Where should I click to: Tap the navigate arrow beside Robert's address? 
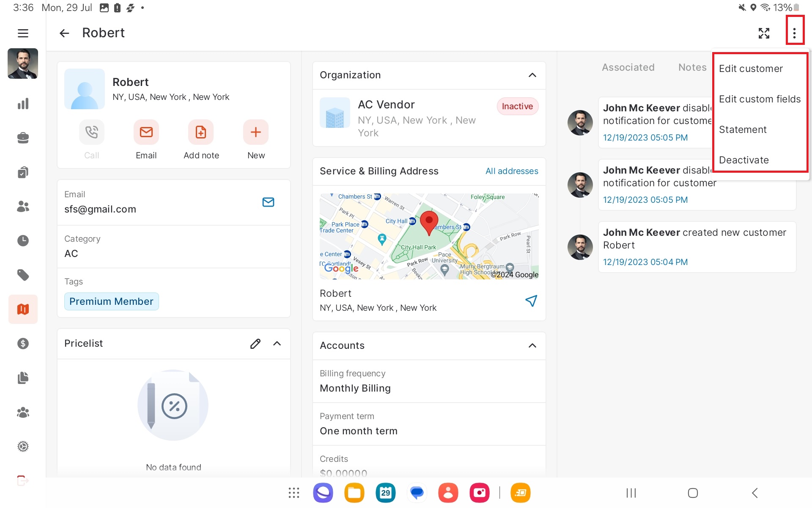click(x=531, y=301)
